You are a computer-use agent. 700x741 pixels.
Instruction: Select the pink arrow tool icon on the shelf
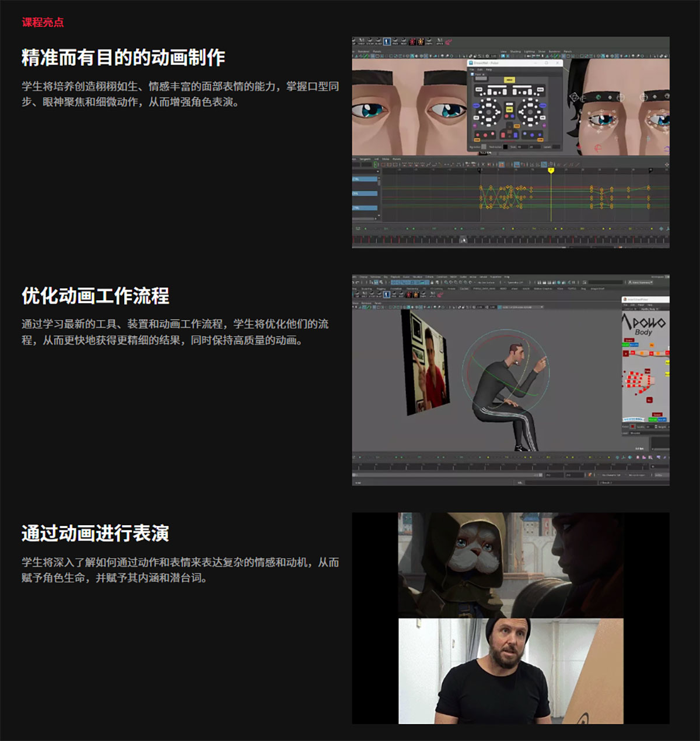[x=448, y=43]
